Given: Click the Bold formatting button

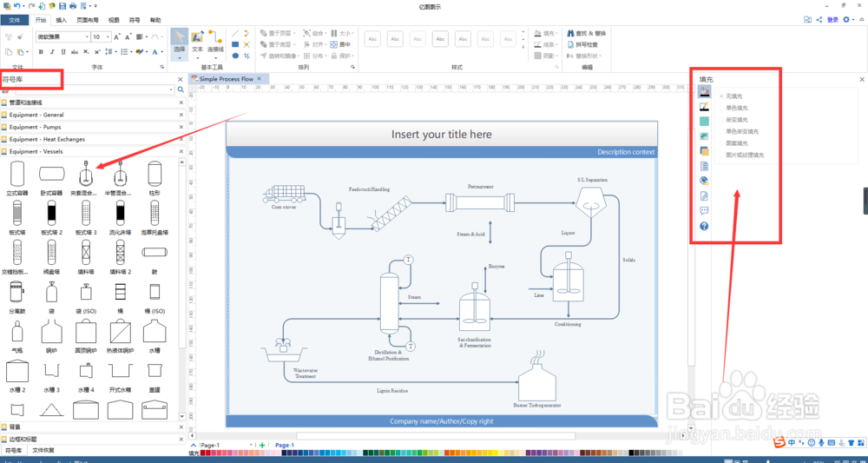Looking at the screenshot, I should [41, 52].
